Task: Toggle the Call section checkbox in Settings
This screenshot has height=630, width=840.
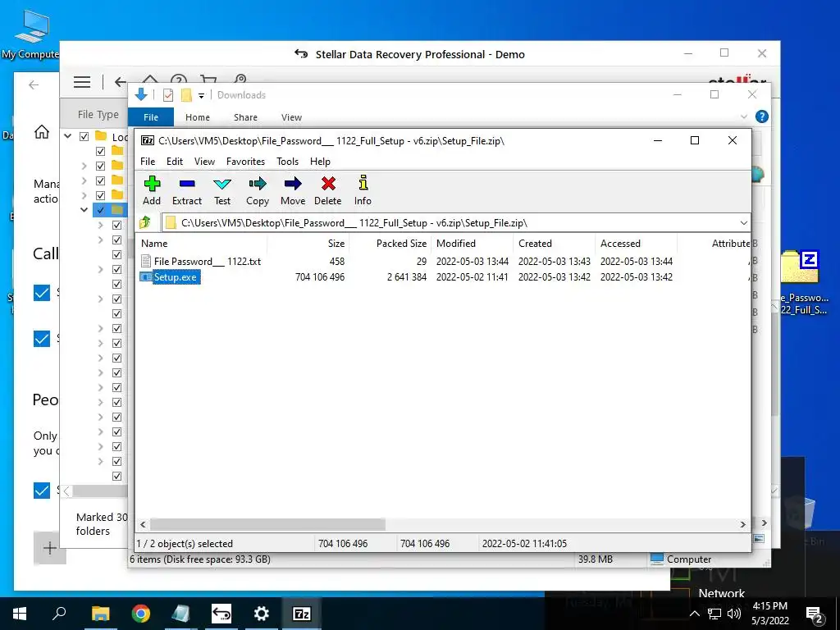Action: coord(42,293)
